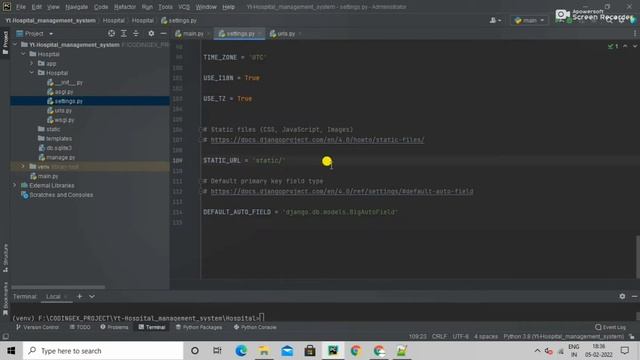
Task: Open Windows Start menu
Action: pyautogui.click(x=11, y=351)
